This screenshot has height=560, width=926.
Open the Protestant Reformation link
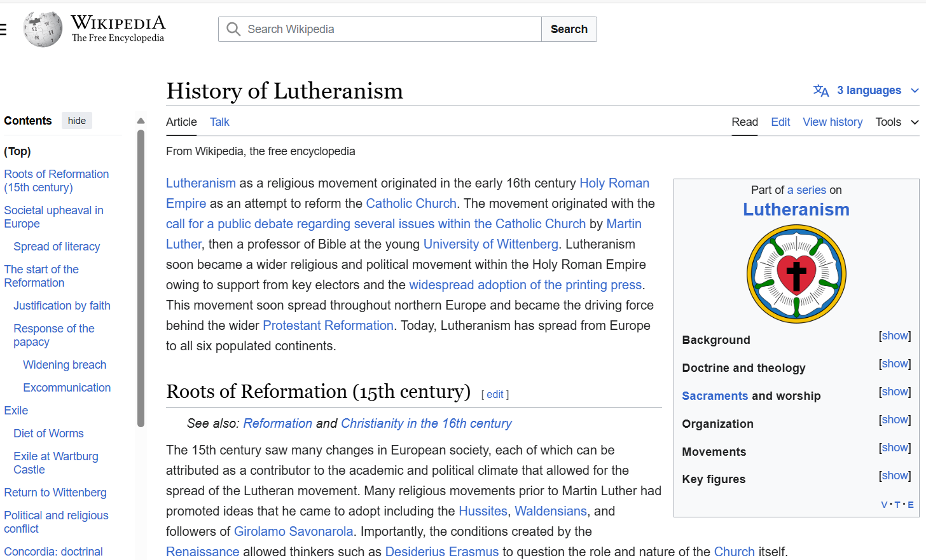pos(328,325)
